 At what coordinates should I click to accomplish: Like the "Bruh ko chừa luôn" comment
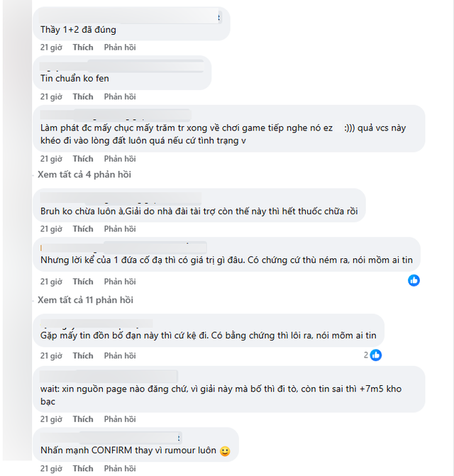coord(83,229)
